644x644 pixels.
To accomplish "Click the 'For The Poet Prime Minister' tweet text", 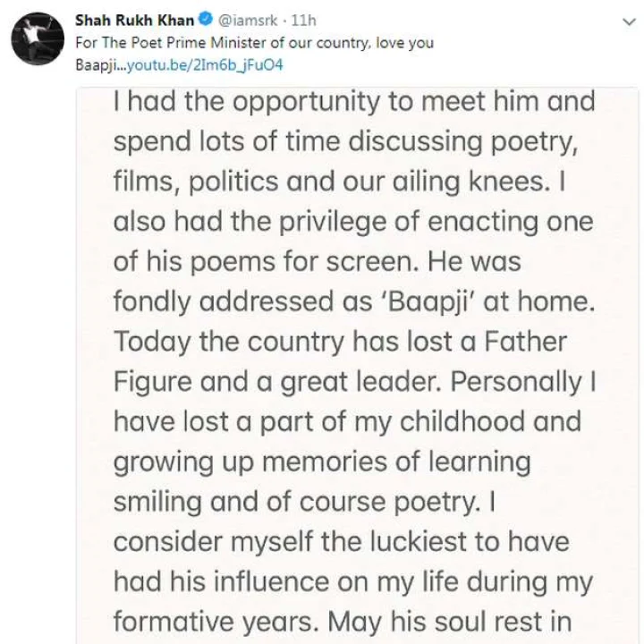I will pyautogui.click(x=254, y=43).
